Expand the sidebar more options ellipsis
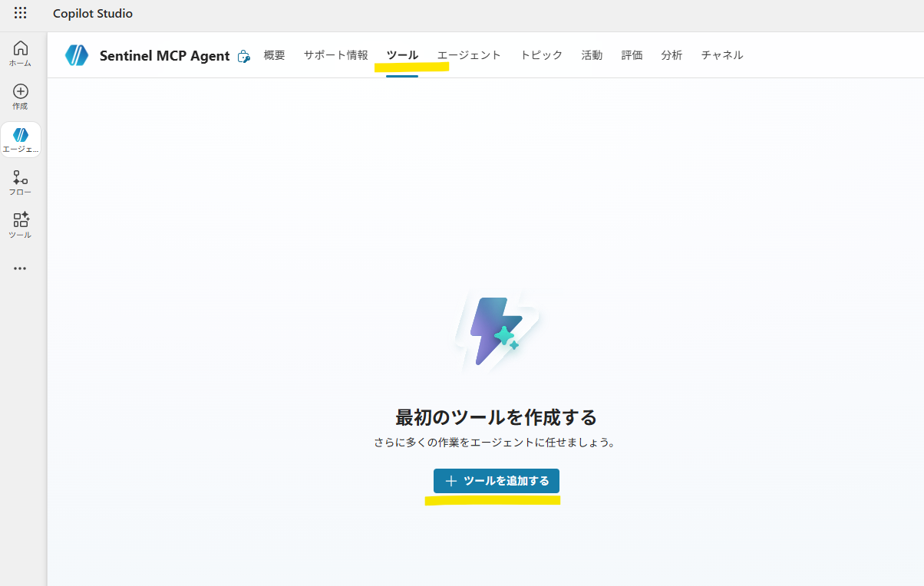This screenshot has height=586, width=924. (x=20, y=268)
